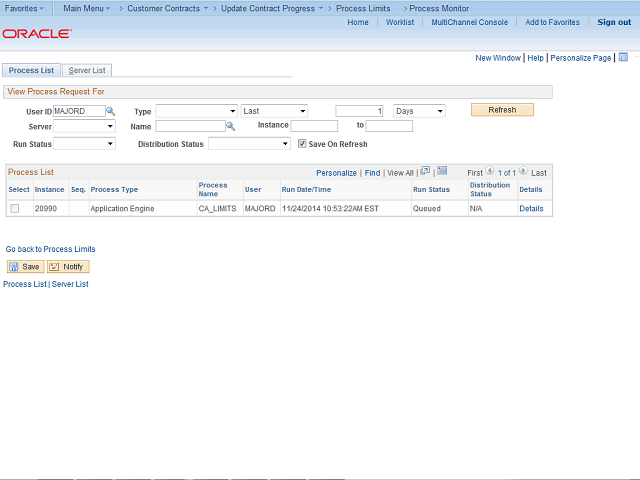Click the Instance to input field

point(389,126)
